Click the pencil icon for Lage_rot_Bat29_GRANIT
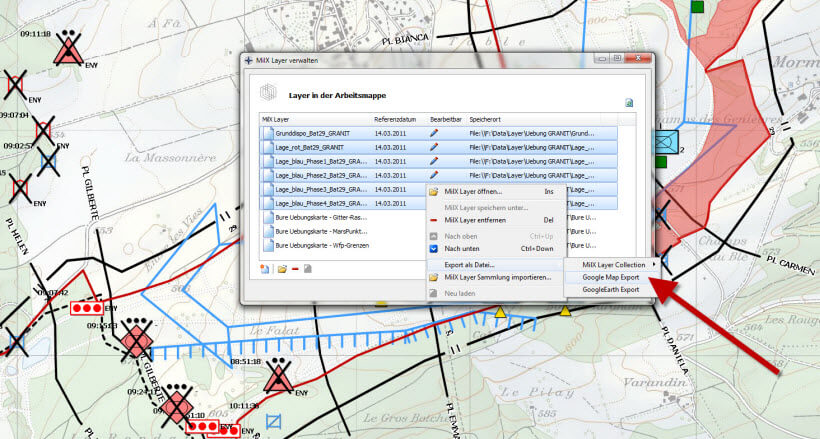Screen dimensions: 820x439 (x=434, y=148)
